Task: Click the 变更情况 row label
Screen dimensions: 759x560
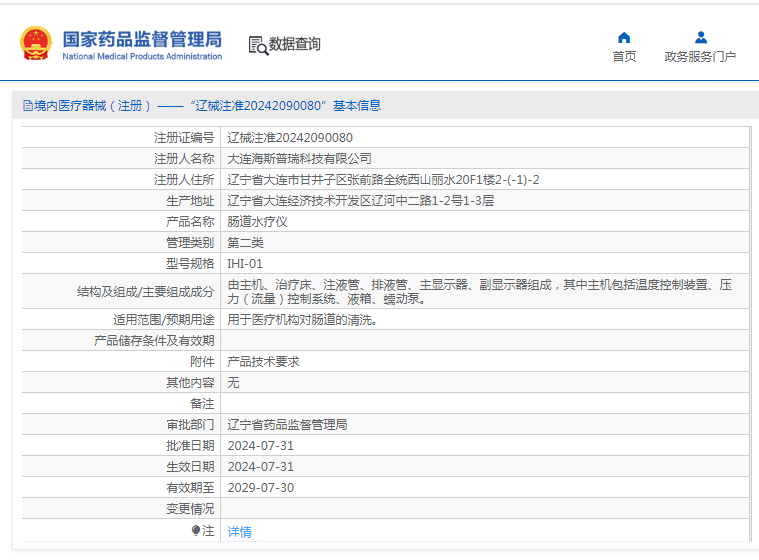Action: [190, 509]
